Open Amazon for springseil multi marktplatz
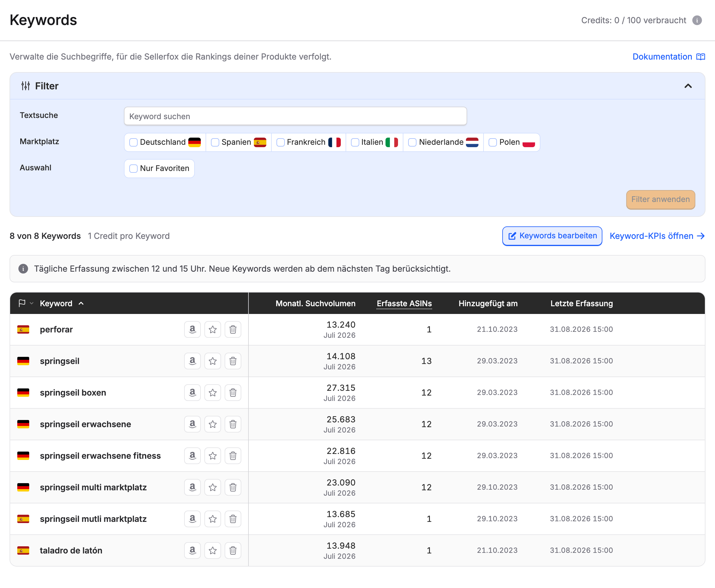 pos(192,487)
